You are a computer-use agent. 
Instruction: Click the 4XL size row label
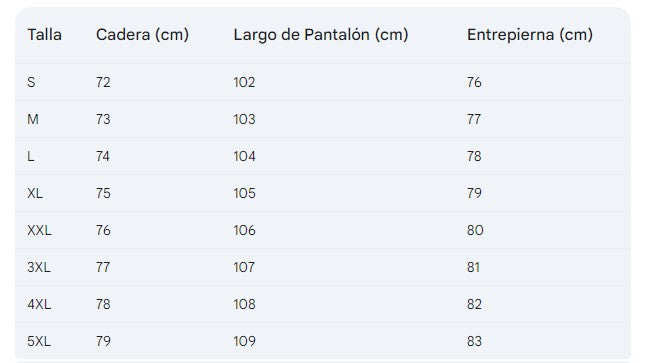40,304
